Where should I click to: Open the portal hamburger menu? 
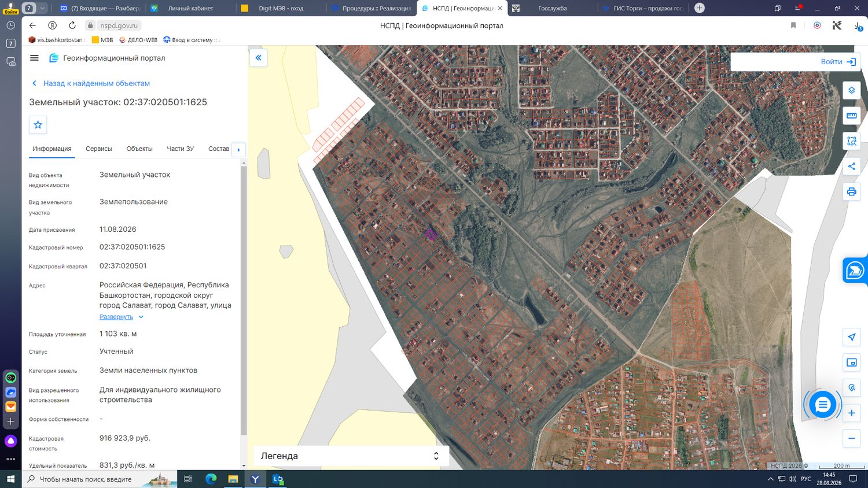coord(34,58)
